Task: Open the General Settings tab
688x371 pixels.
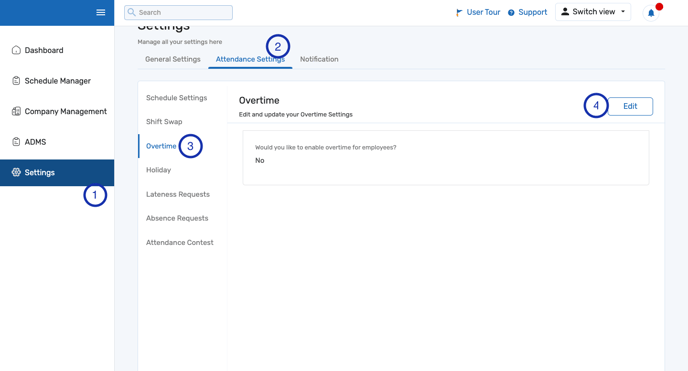Action: tap(173, 59)
